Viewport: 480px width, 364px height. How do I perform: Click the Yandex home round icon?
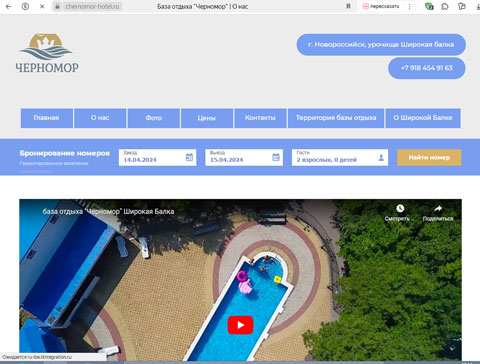(25, 6)
